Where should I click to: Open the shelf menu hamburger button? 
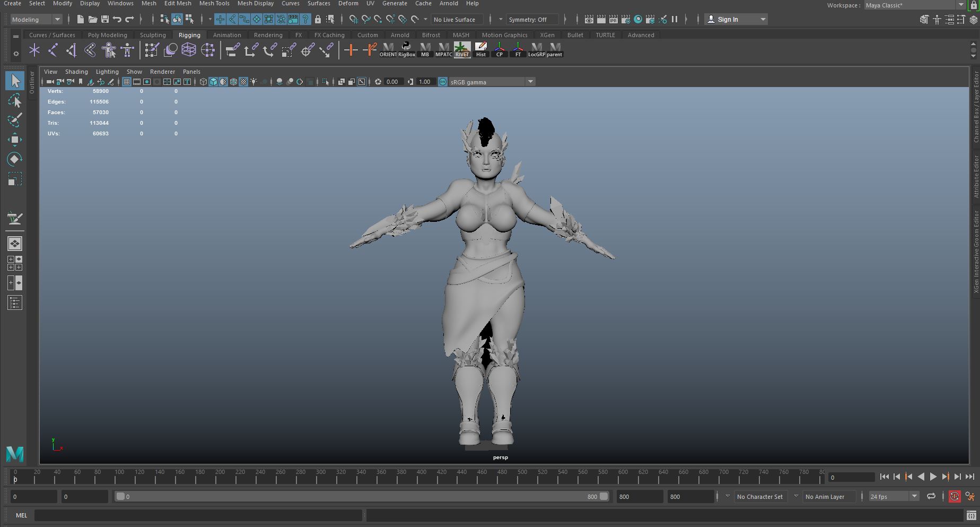click(x=16, y=36)
